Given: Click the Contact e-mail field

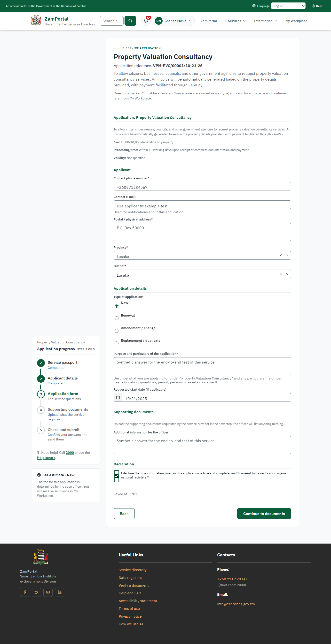Looking at the screenshot, I should (x=202, y=205).
